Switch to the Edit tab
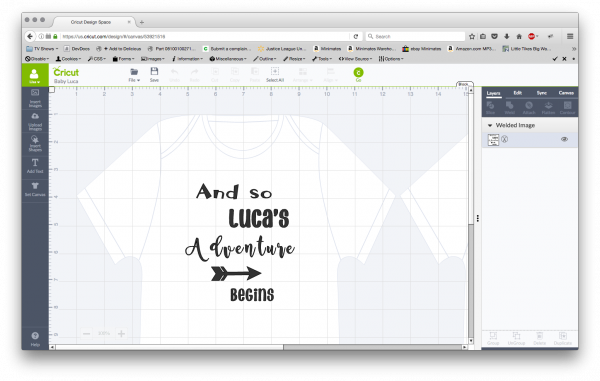 (x=517, y=93)
